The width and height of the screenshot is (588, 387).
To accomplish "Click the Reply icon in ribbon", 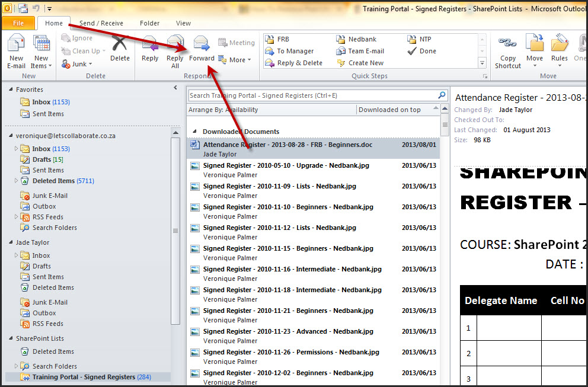I will [x=150, y=45].
